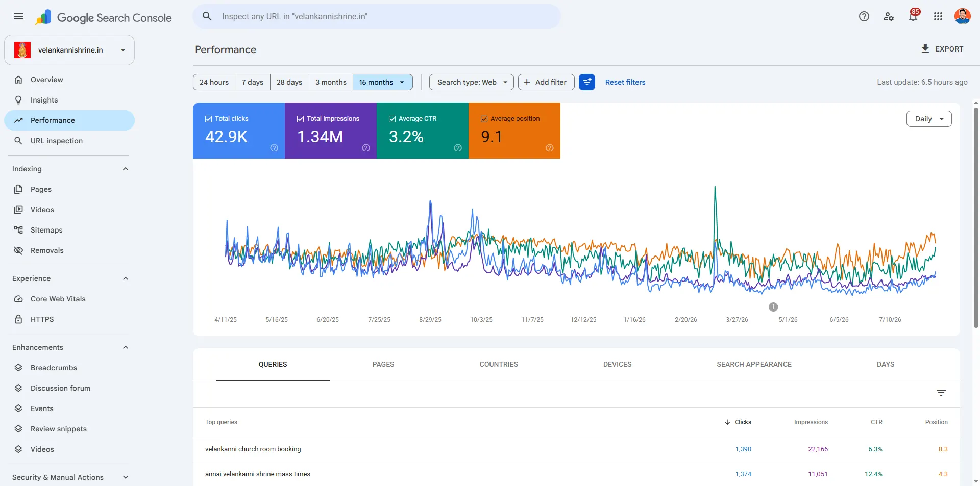Screen dimensions: 980x486
Task: Click the Add filter button
Action: (x=546, y=82)
